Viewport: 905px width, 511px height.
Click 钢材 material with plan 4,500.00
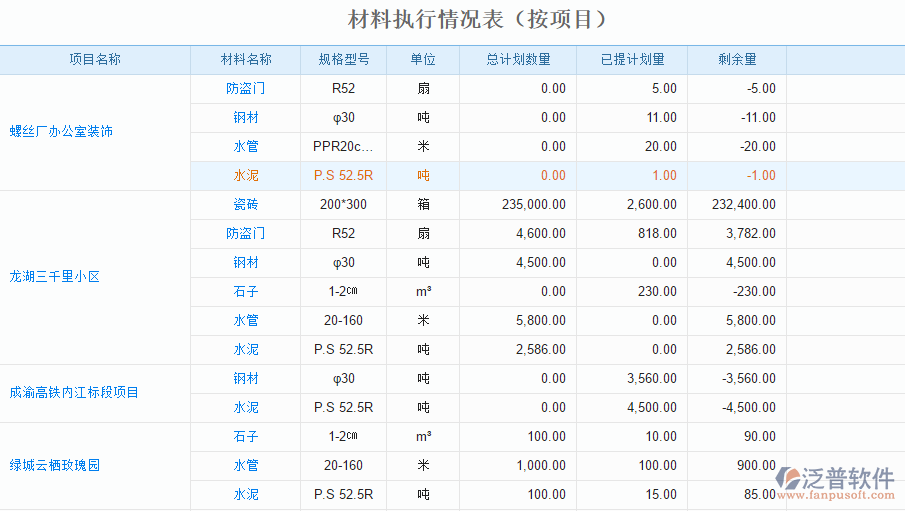[x=245, y=263]
